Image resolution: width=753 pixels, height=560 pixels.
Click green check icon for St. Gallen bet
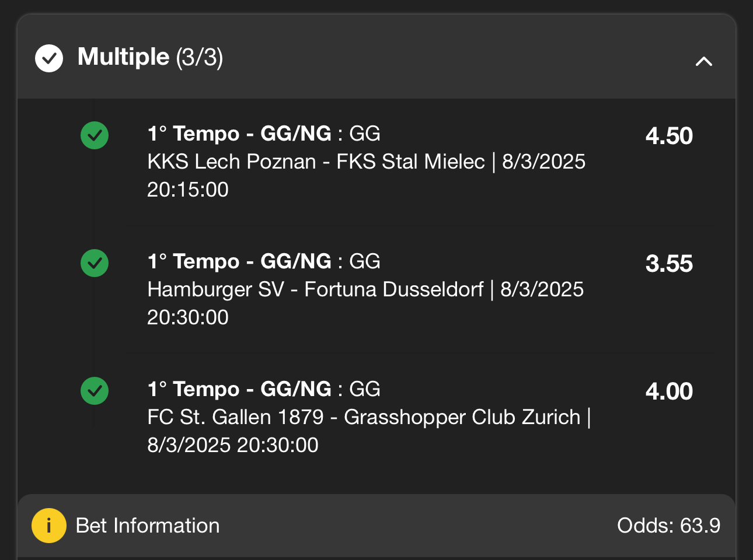point(95,391)
